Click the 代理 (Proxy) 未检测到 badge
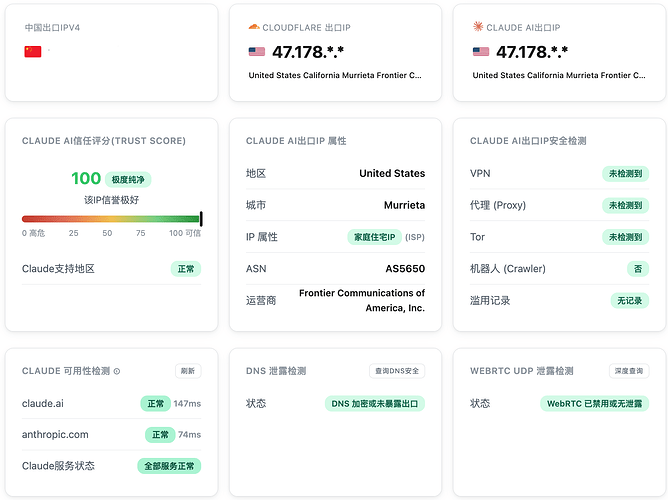 point(625,205)
